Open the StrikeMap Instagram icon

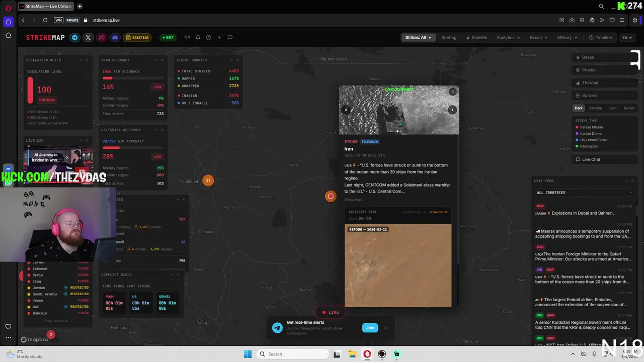click(x=102, y=37)
